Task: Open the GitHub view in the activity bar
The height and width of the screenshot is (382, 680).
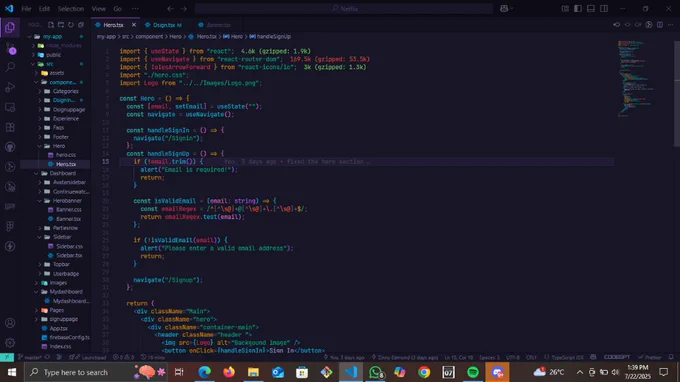Action: pos(10,147)
